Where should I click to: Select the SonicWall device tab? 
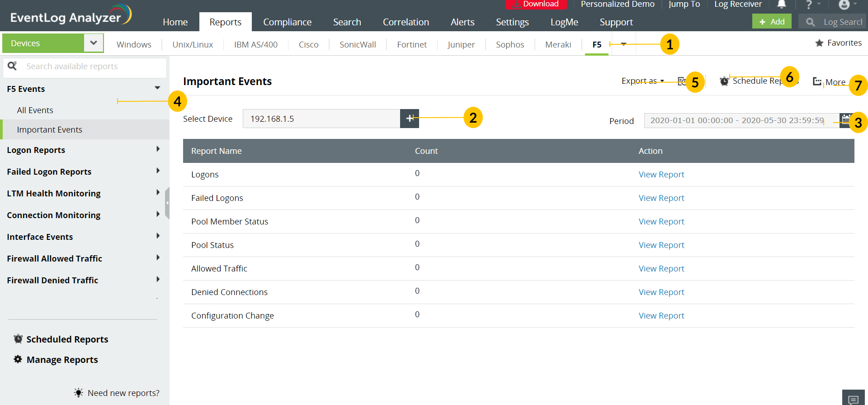(358, 44)
